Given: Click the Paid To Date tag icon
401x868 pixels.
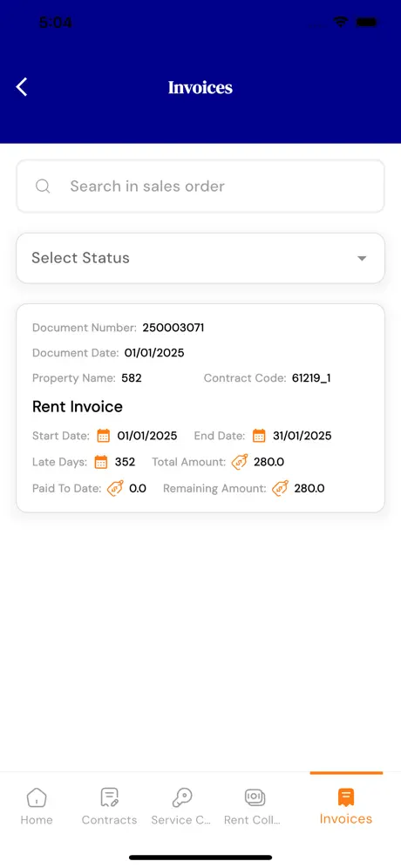Looking at the screenshot, I should pos(115,488).
